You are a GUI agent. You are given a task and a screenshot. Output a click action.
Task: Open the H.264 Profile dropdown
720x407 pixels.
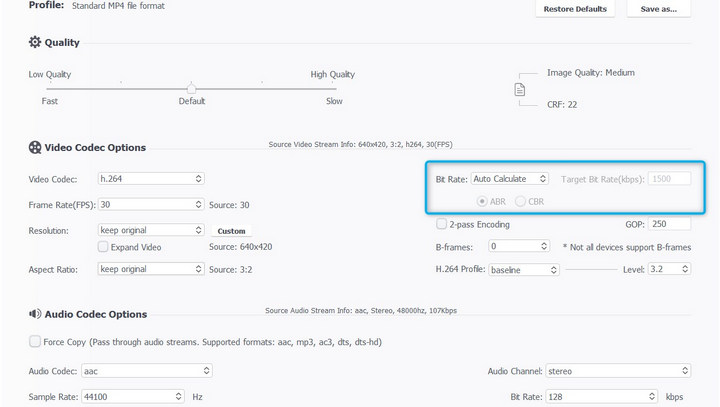point(523,270)
